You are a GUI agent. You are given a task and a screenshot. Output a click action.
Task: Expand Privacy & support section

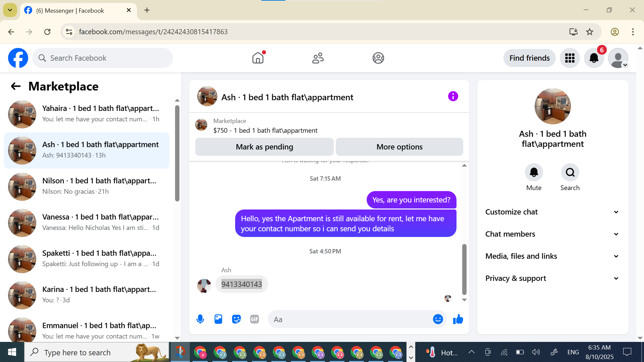(x=552, y=278)
